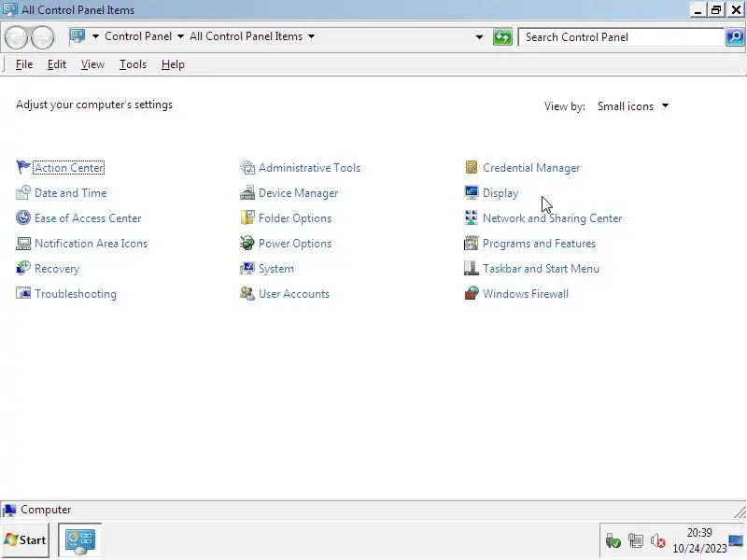Click the Control Panel breadcrumb segment
The height and width of the screenshot is (560, 747).
click(137, 36)
